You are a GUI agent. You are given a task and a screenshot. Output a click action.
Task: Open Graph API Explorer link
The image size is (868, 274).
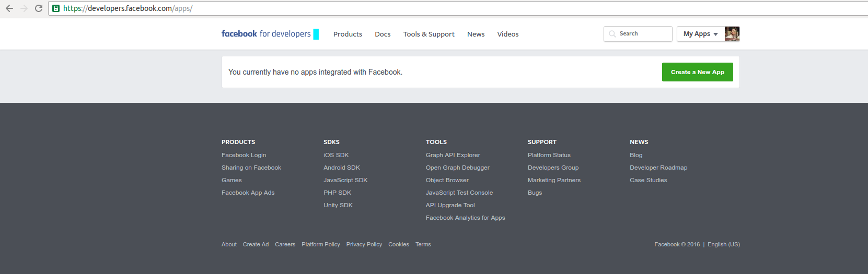[453, 155]
